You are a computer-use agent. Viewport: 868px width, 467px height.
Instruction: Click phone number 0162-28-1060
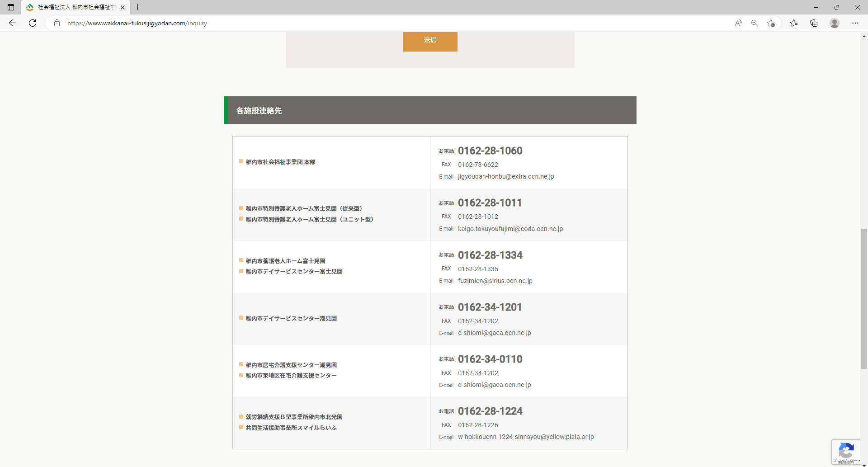[x=490, y=151]
